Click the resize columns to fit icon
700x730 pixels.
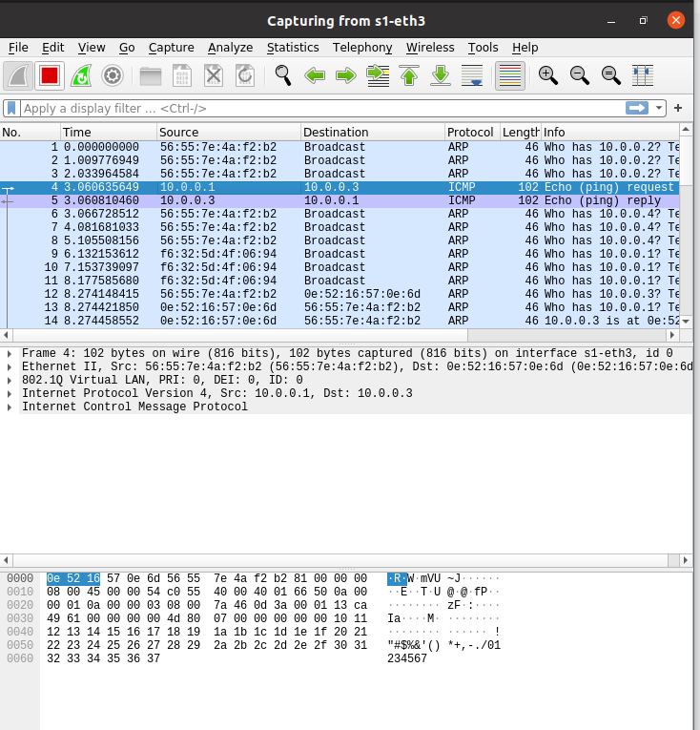tap(643, 75)
